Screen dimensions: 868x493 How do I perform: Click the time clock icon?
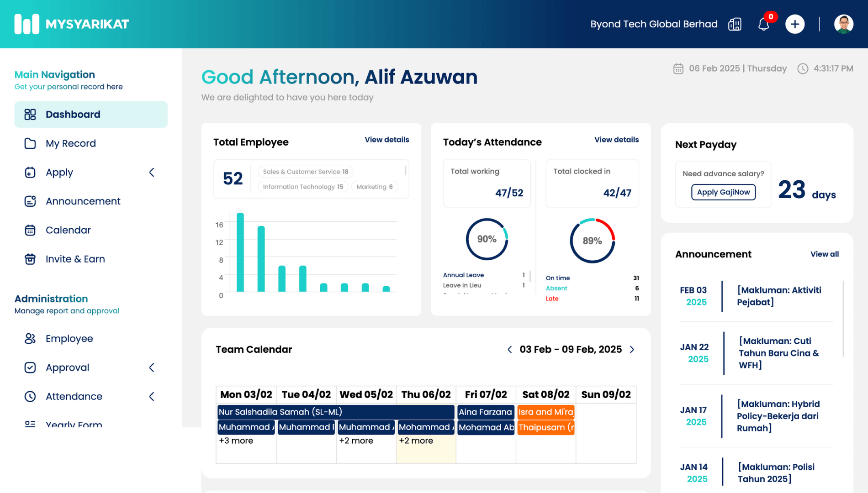(x=803, y=68)
